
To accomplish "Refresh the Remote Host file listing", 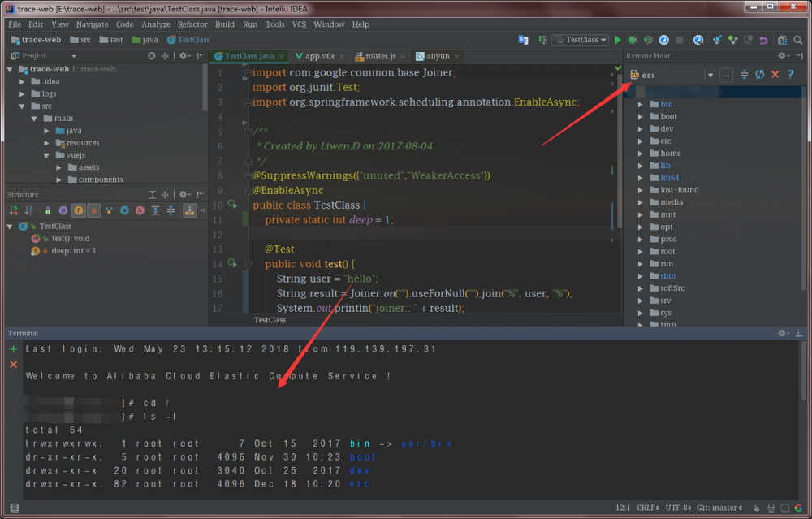I will (x=760, y=74).
